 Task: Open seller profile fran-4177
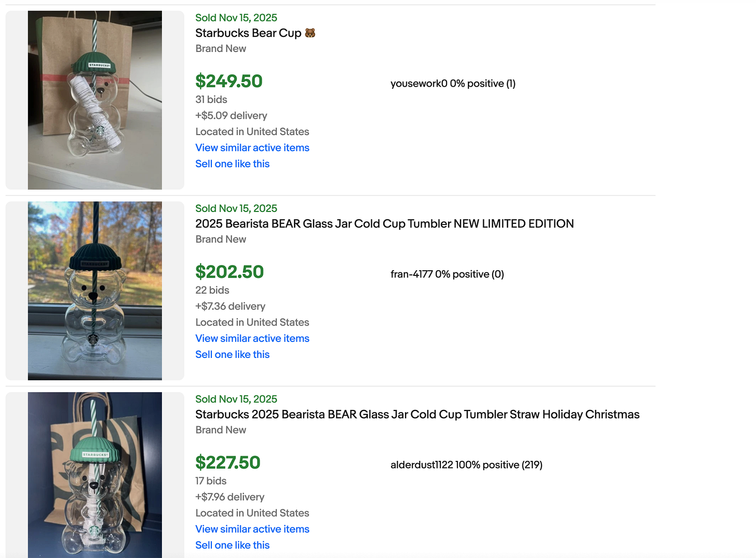pos(447,274)
